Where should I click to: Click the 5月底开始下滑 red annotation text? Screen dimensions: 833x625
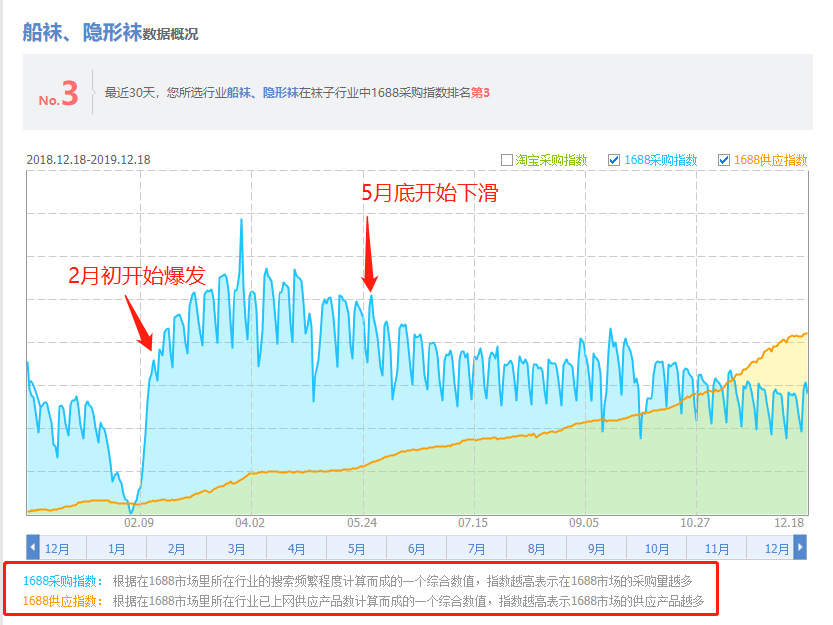click(x=429, y=193)
